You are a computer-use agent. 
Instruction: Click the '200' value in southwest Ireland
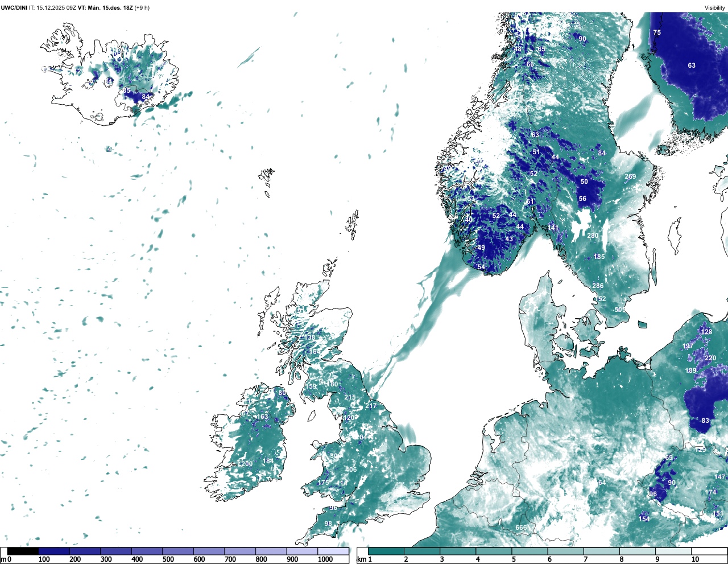coord(247,464)
